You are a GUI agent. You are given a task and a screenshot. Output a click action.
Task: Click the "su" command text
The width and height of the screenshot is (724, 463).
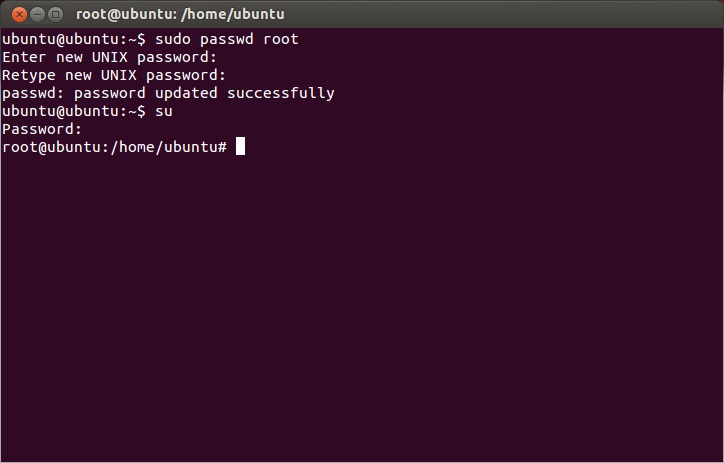click(x=164, y=111)
